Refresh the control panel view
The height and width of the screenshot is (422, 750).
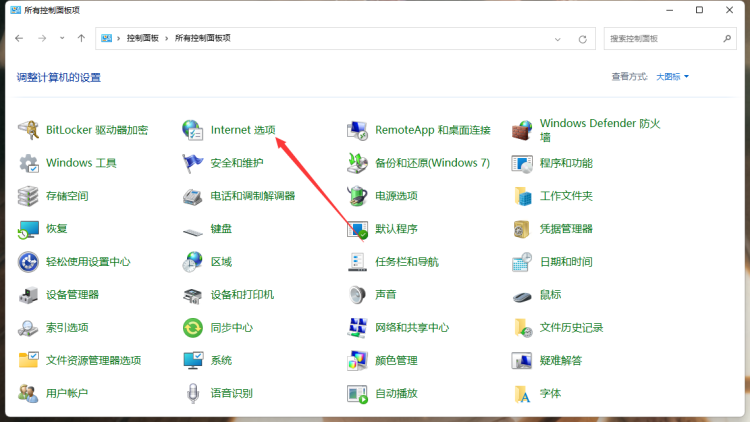[582, 39]
